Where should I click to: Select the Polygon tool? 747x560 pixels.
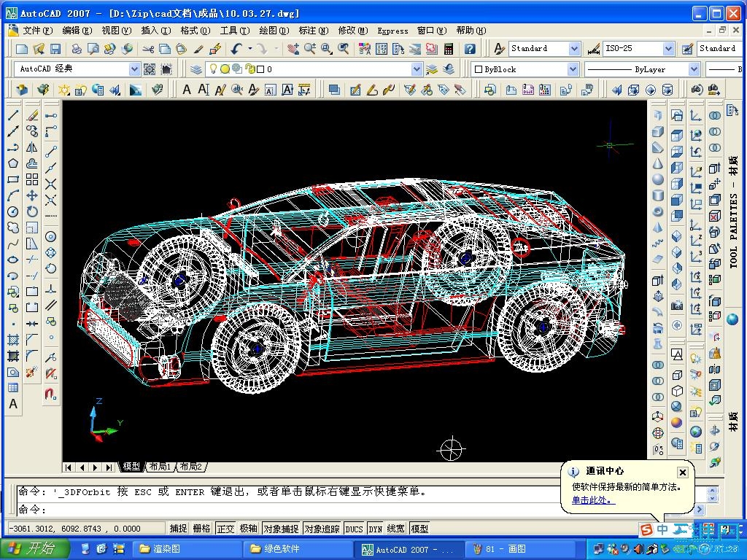13,163
